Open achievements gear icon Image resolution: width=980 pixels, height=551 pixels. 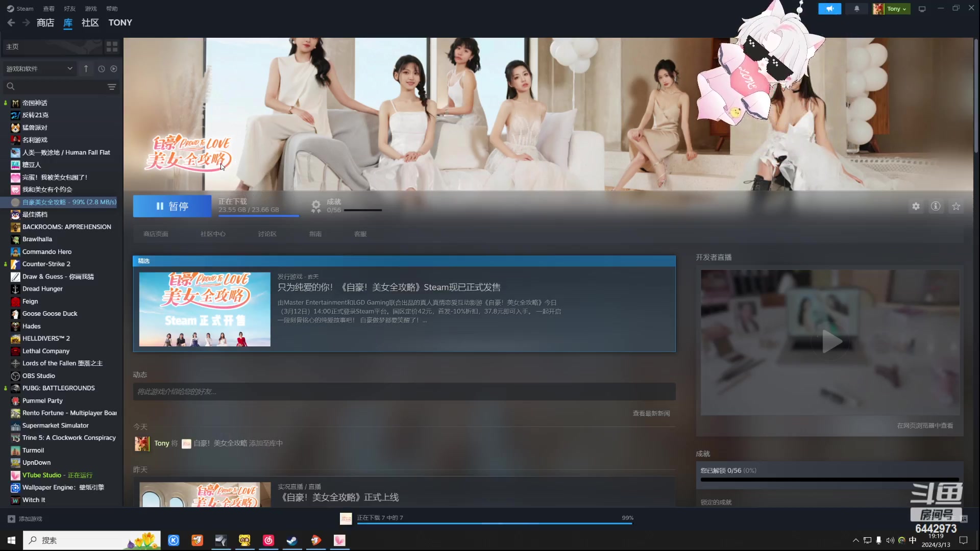click(x=316, y=206)
